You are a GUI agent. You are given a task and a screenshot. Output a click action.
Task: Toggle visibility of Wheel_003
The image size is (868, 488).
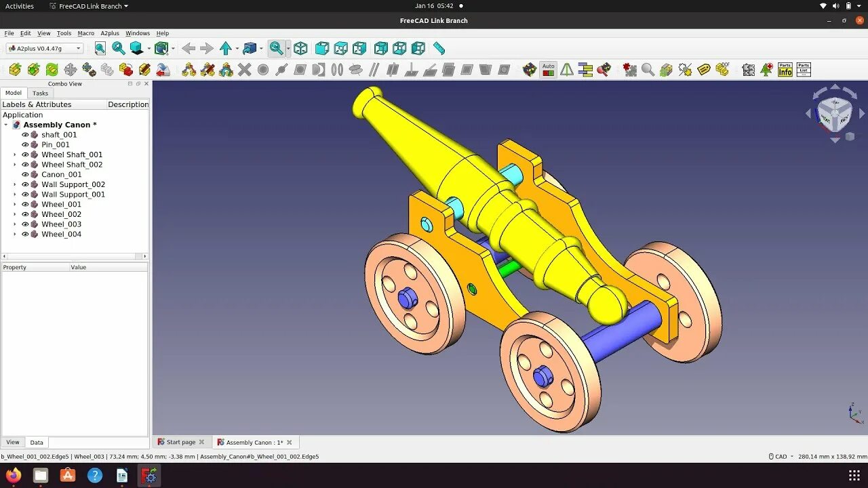pos(25,224)
